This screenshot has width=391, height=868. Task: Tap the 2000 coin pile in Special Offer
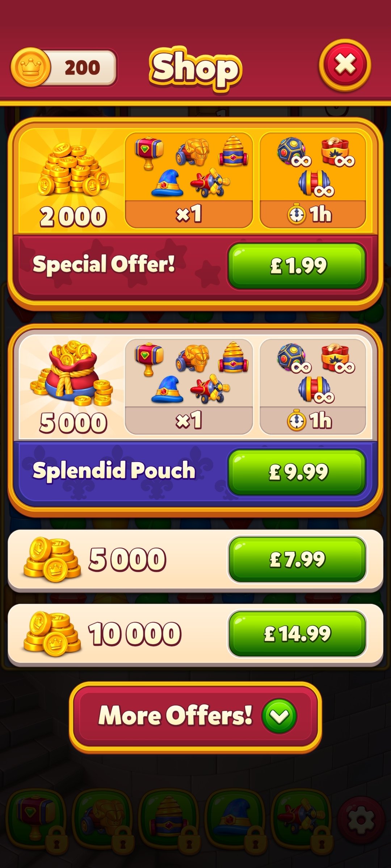point(73,169)
